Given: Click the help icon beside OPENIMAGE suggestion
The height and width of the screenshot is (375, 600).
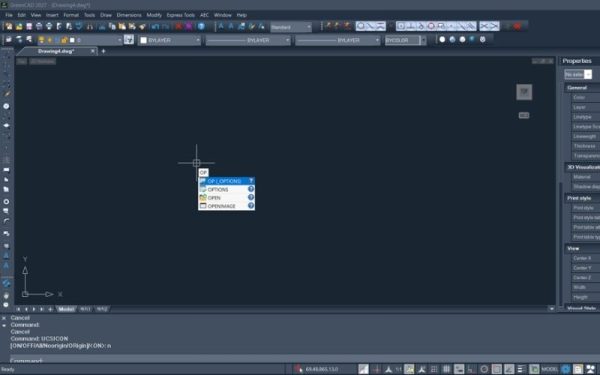Looking at the screenshot, I should coord(251,206).
